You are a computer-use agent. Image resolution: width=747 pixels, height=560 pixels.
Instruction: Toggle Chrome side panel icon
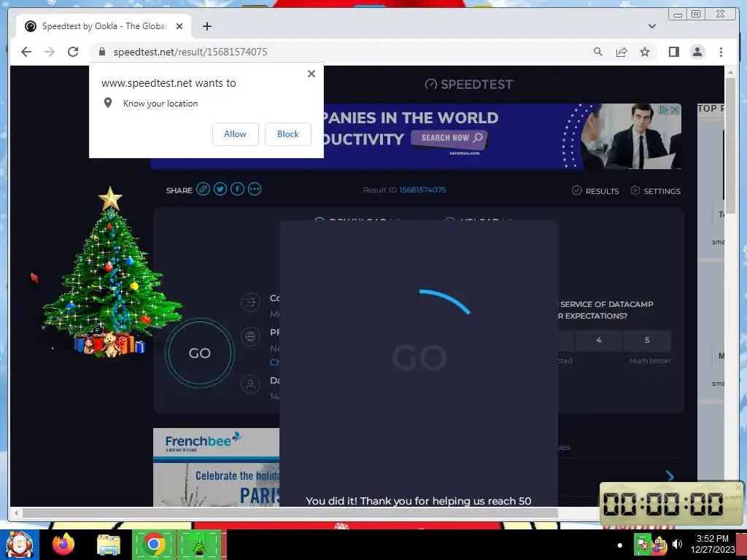click(673, 52)
